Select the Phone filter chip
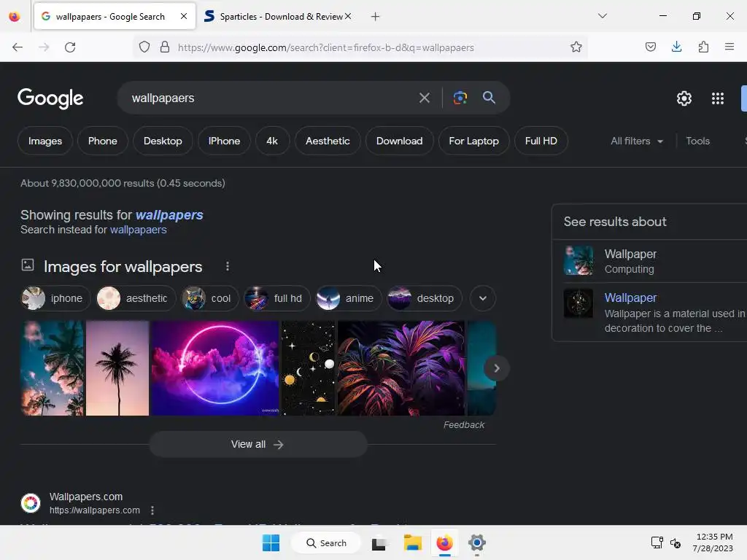Viewport: 747px width, 560px height. [x=102, y=141]
